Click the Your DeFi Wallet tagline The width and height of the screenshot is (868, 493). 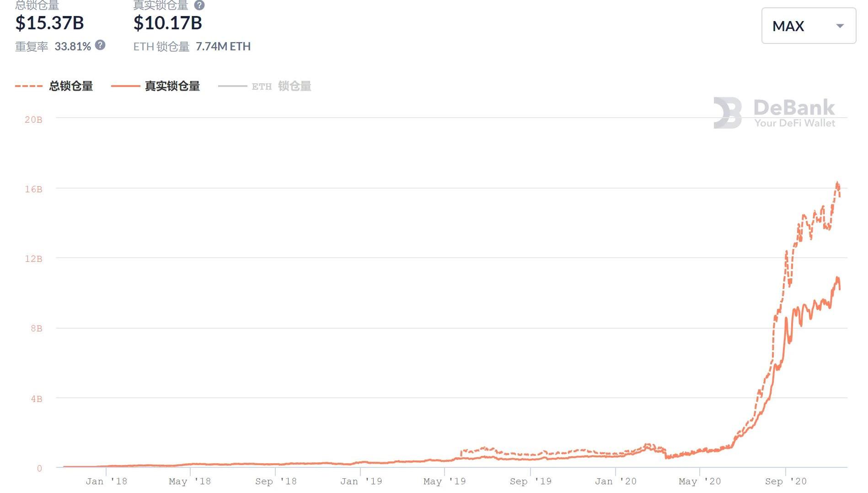click(x=794, y=123)
